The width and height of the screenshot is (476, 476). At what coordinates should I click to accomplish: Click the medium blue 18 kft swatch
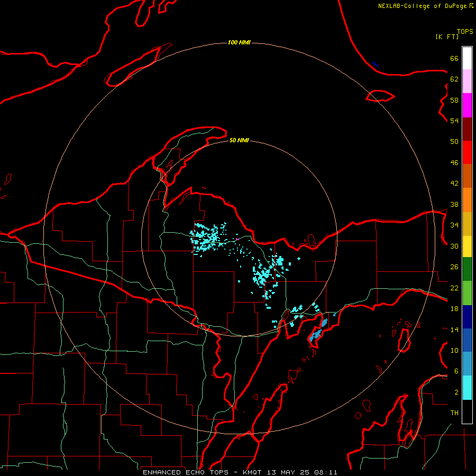tap(467, 340)
